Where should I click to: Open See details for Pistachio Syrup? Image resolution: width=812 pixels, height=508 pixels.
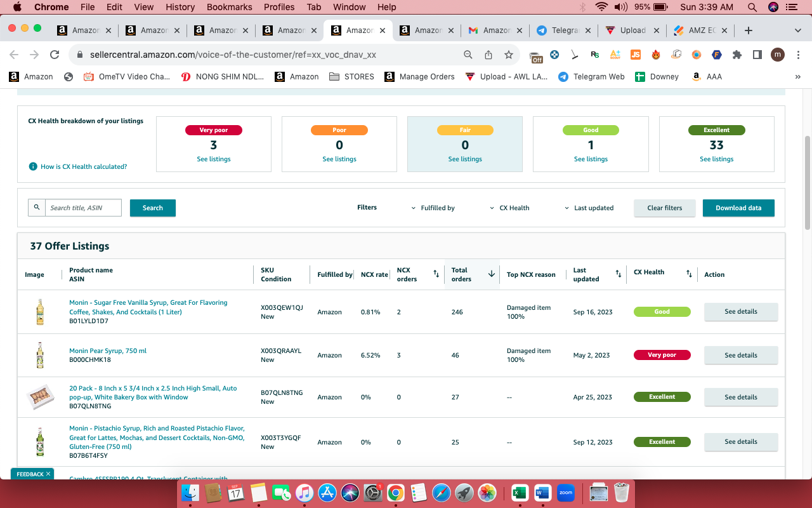point(741,441)
